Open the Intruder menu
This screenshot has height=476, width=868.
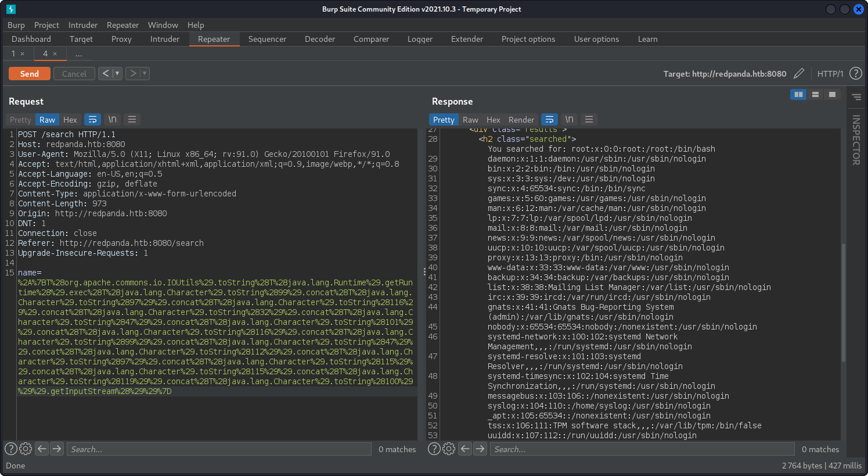point(83,25)
